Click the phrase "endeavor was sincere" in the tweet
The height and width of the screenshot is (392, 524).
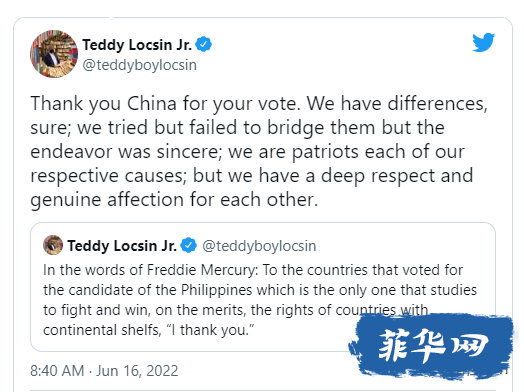pos(126,152)
